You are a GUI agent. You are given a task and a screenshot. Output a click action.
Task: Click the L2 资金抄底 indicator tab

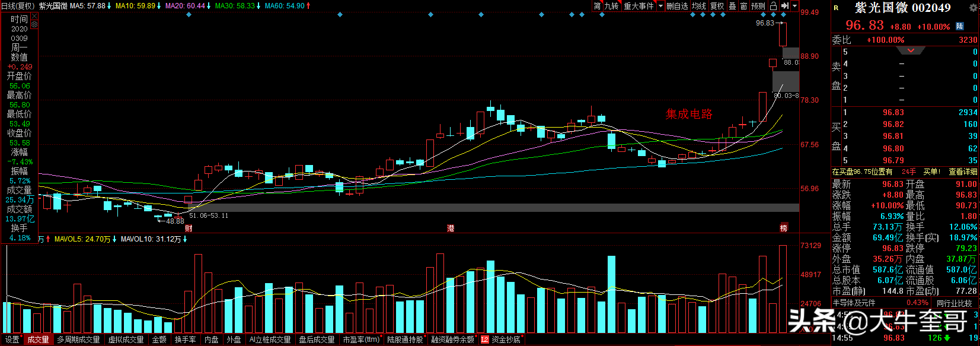(x=500, y=339)
